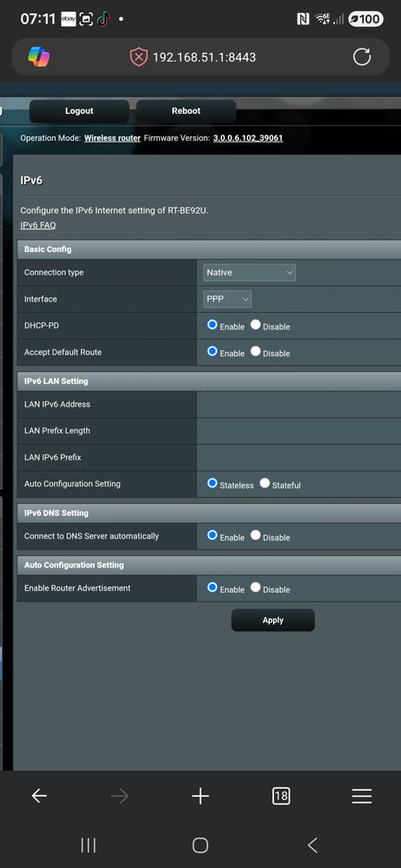Screen dimensions: 401x868
Task: Disable DHCP-PD radio option
Action: tap(256, 325)
